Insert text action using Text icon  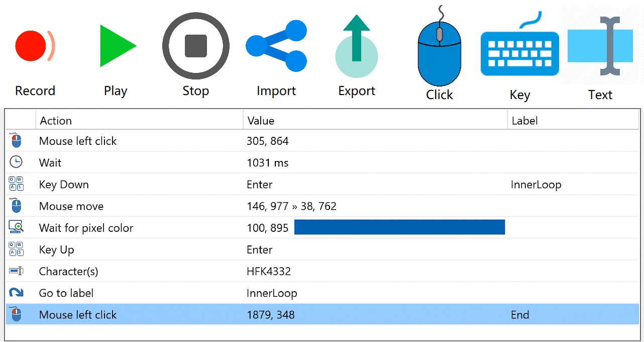point(600,46)
